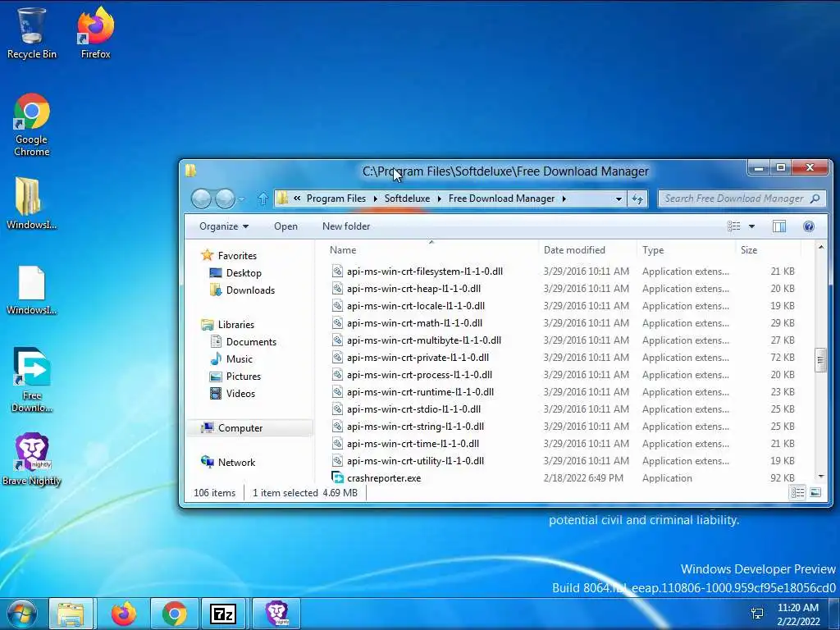Click the Explorer back navigation button
Screen dimensions: 840x630
(x=202, y=199)
